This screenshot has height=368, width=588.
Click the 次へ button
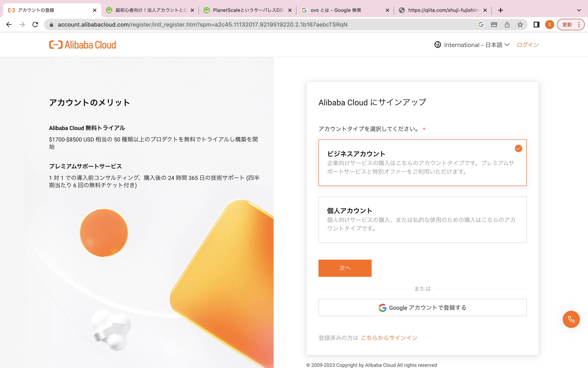coord(345,268)
